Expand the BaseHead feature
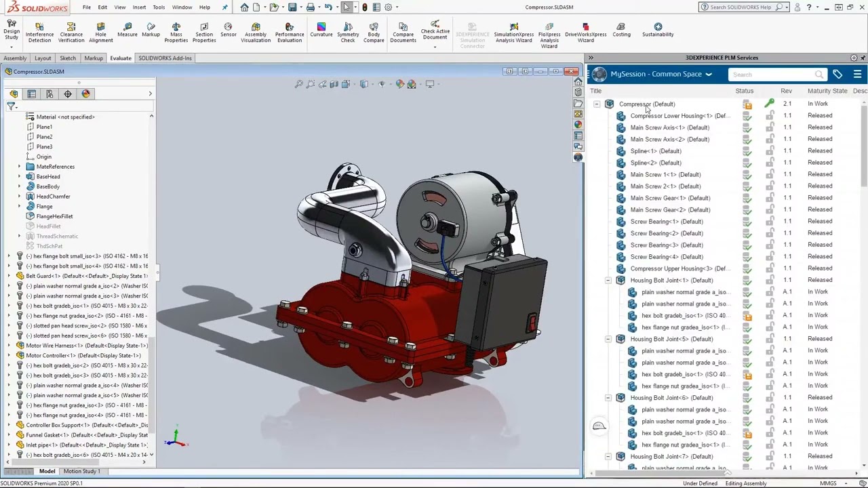The height and width of the screenshot is (488, 868). click(20, 176)
